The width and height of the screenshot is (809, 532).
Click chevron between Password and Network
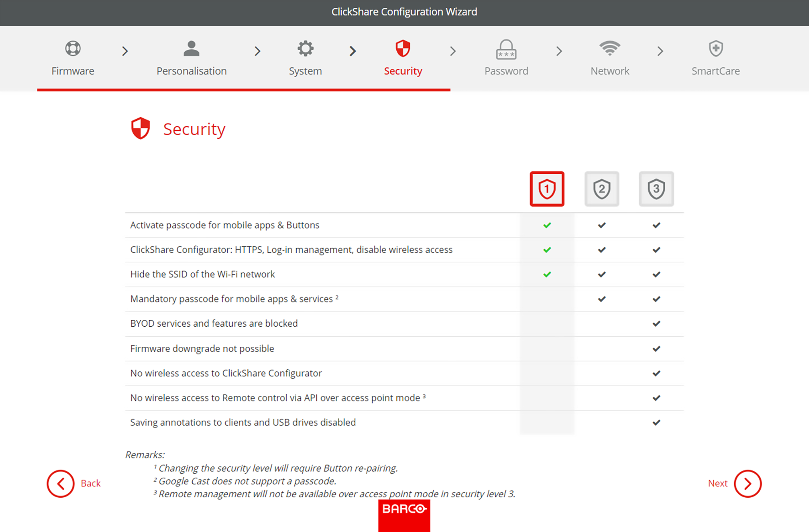coord(559,51)
